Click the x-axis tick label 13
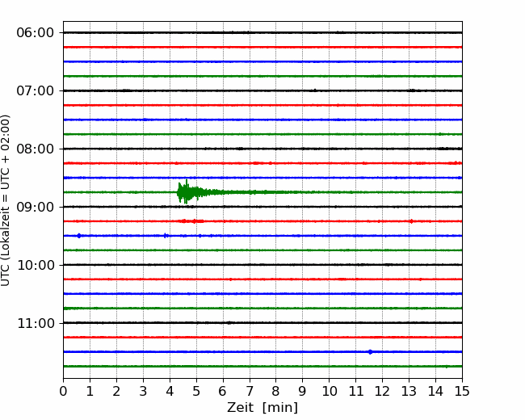This screenshot has width=525, height=420. coord(409,391)
